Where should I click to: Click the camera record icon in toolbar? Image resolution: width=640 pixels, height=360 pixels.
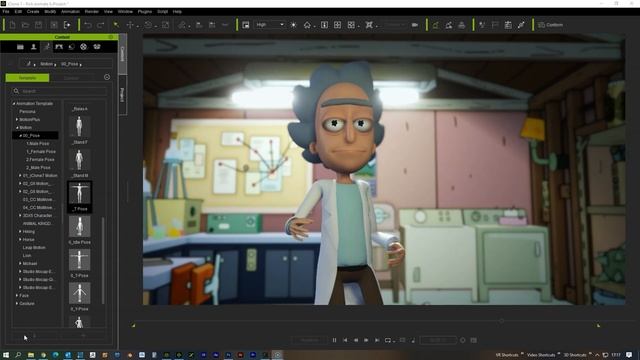[415, 25]
